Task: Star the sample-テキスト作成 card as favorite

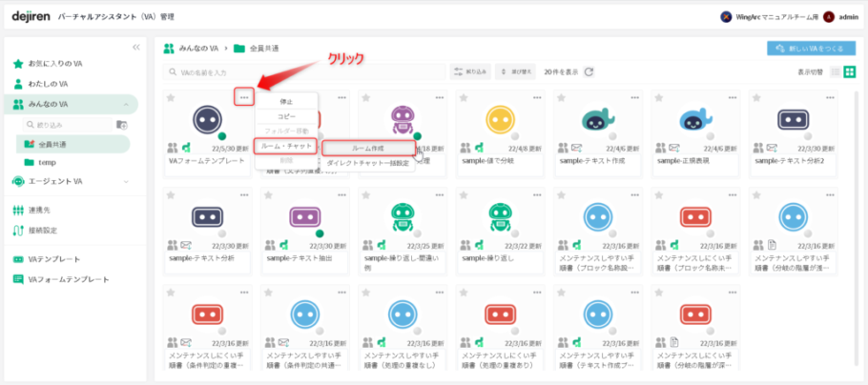Action: point(561,97)
